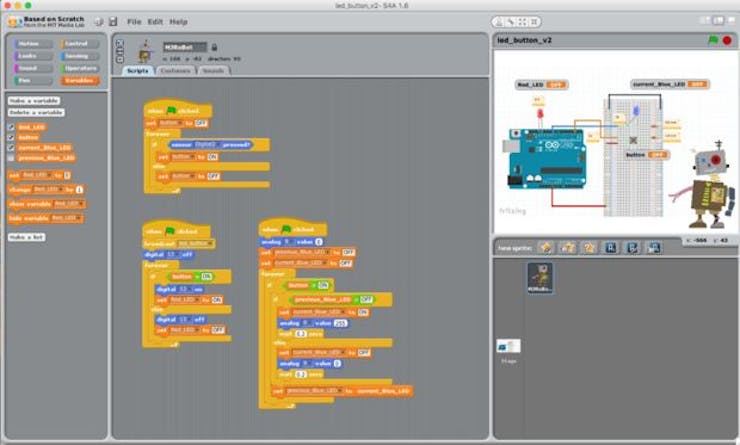Choose new sprite from file icon
This screenshot has height=445, width=740.
click(x=568, y=248)
